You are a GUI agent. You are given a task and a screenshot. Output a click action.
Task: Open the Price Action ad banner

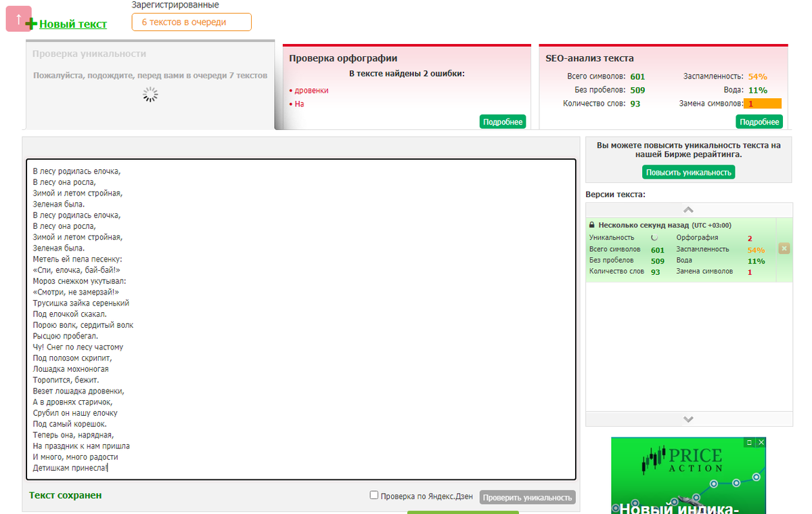[x=689, y=475]
